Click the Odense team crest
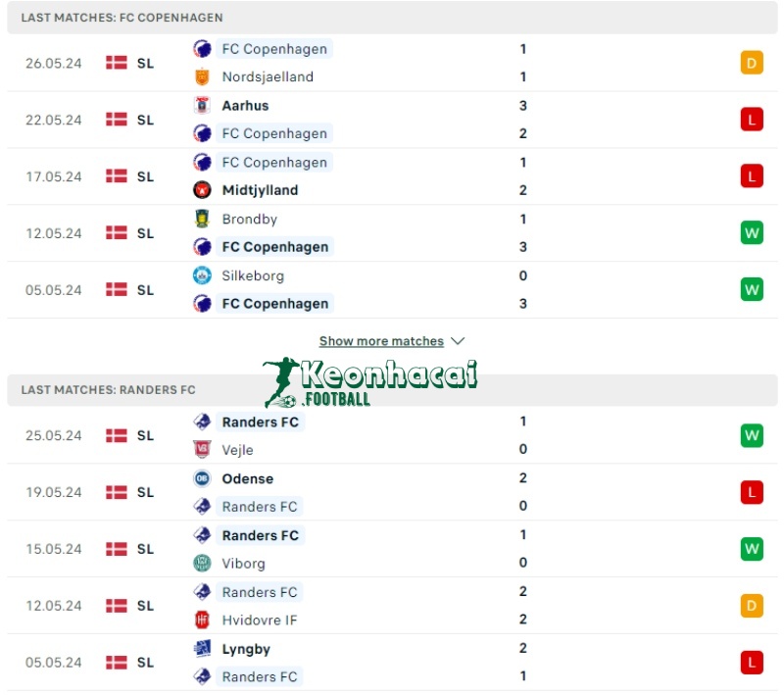Image resolution: width=784 pixels, height=695 pixels. coord(203,478)
